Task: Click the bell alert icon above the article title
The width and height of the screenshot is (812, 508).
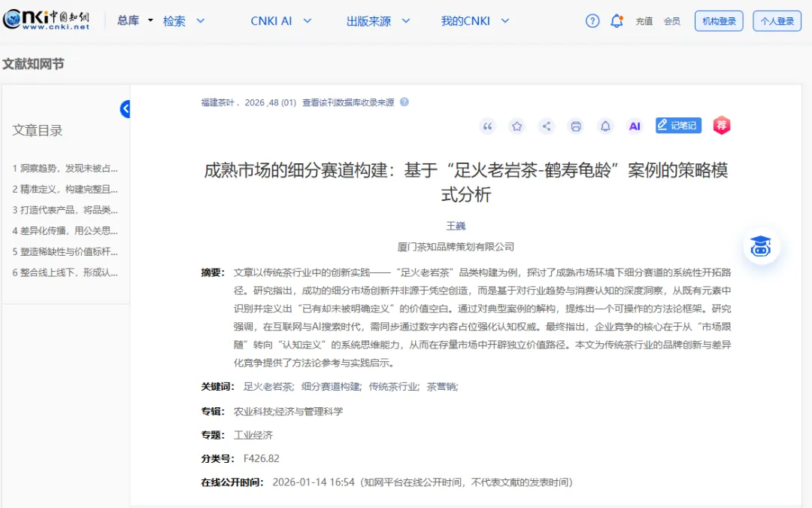Action: pyautogui.click(x=604, y=126)
